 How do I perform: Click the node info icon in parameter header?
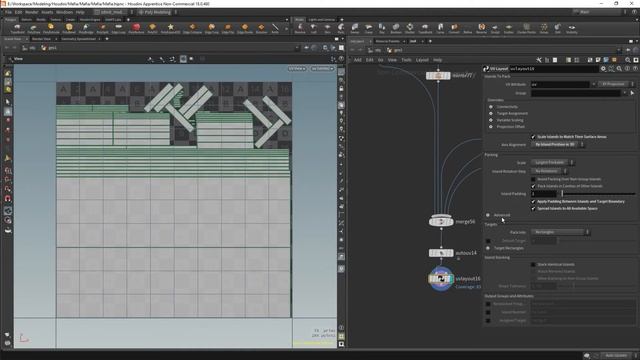click(x=627, y=69)
